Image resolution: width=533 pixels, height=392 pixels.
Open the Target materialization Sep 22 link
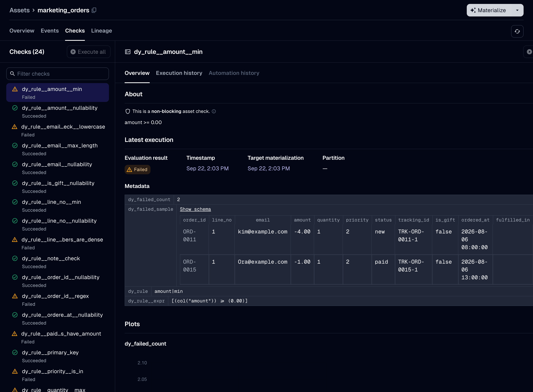(268, 169)
